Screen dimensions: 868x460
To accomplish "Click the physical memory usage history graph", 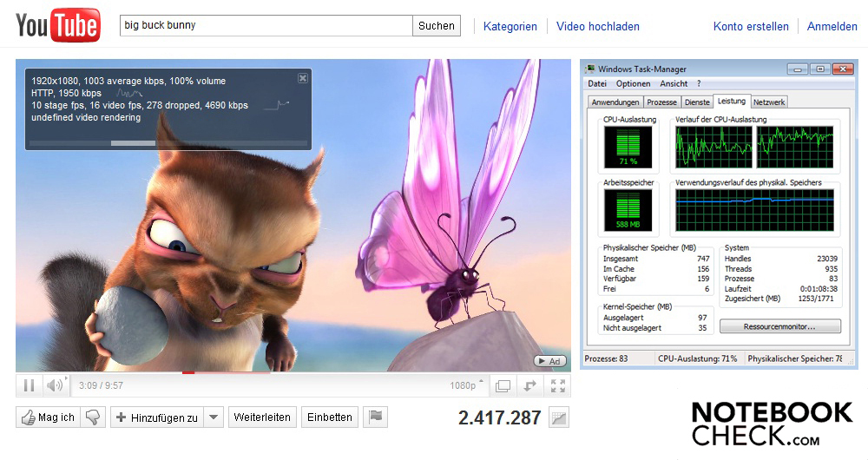I will pos(755,210).
